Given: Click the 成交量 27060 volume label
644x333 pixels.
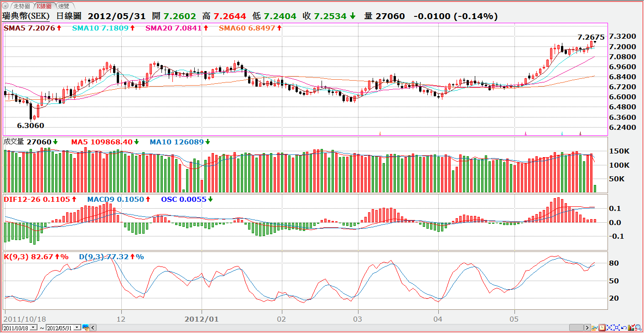Looking at the screenshot, I should pyautogui.click(x=30, y=142).
